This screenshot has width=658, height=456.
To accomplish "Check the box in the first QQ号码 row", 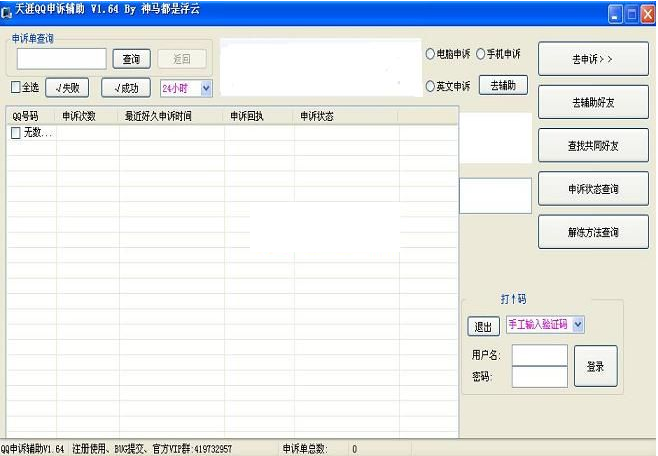I will [16, 133].
